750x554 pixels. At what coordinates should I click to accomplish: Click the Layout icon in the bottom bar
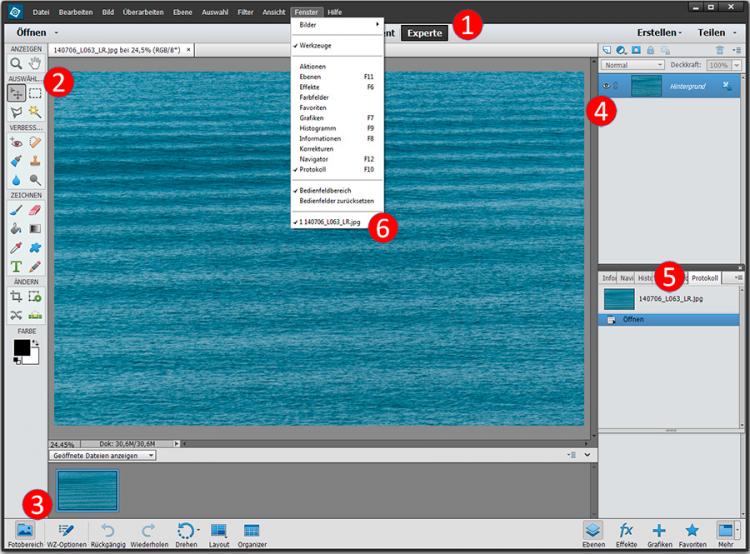tap(218, 529)
